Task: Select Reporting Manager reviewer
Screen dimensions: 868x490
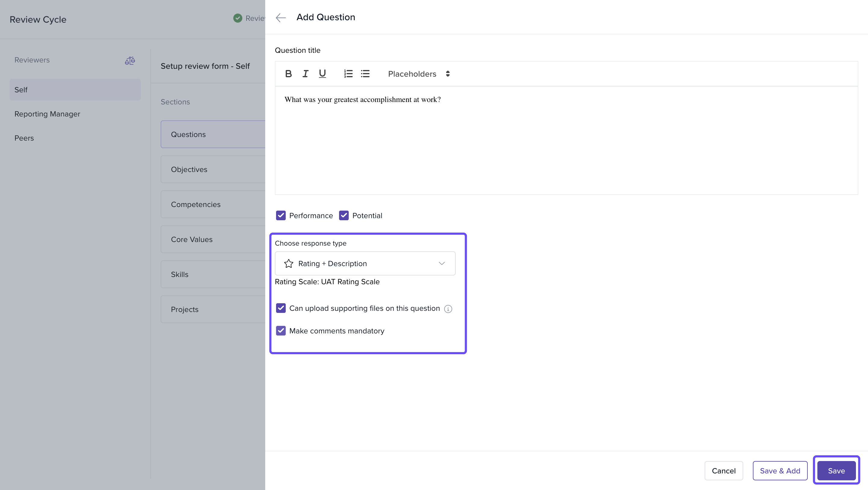Action: click(47, 114)
